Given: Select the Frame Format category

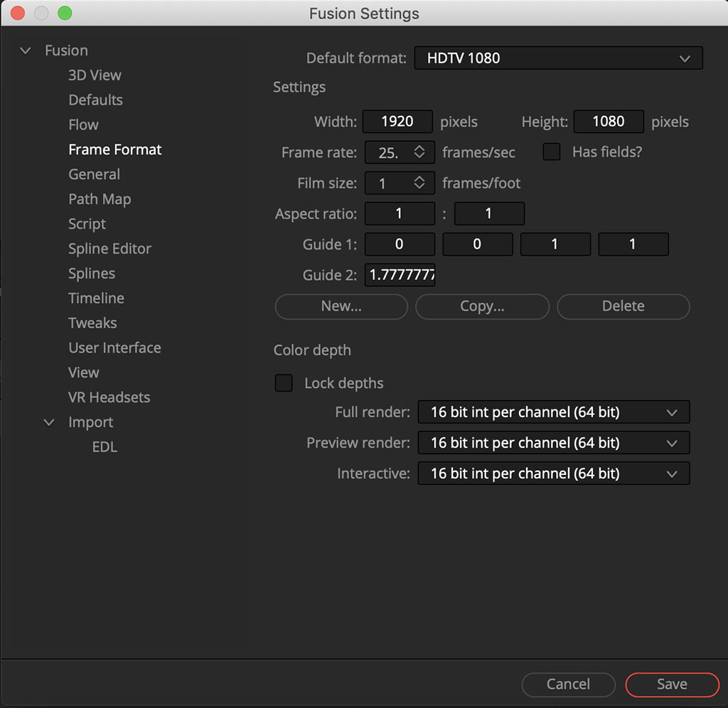Looking at the screenshot, I should pyautogui.click(x=115, y=149).
